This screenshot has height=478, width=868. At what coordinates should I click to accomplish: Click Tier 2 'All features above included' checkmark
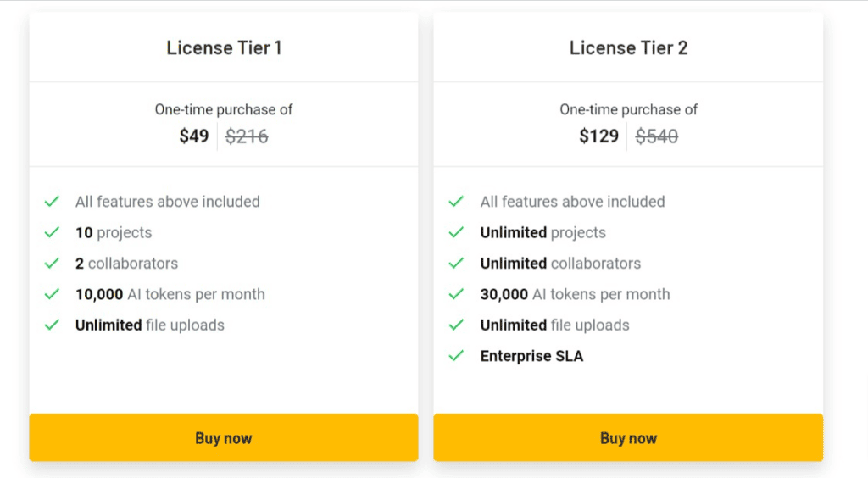coord(456,202)
